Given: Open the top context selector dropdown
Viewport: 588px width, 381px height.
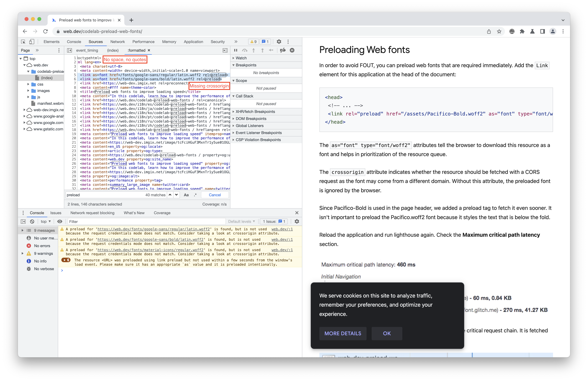Looking at the screenshot, I should [x=46, y=221].
